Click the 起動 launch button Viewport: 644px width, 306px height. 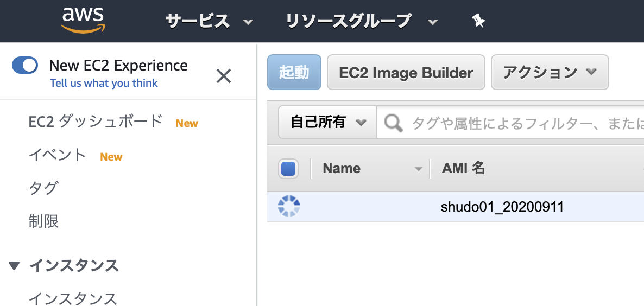tap(294, 72)
